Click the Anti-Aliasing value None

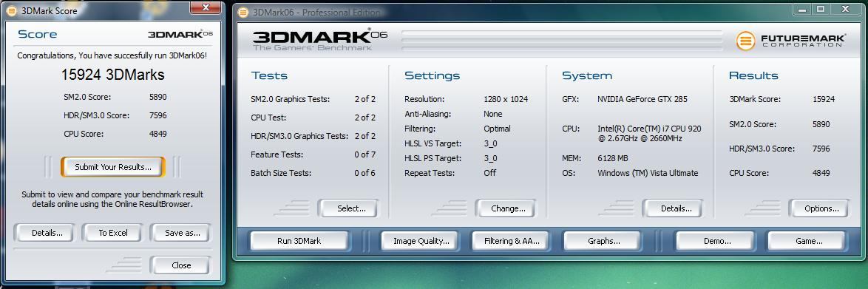[x=492, y=114]
